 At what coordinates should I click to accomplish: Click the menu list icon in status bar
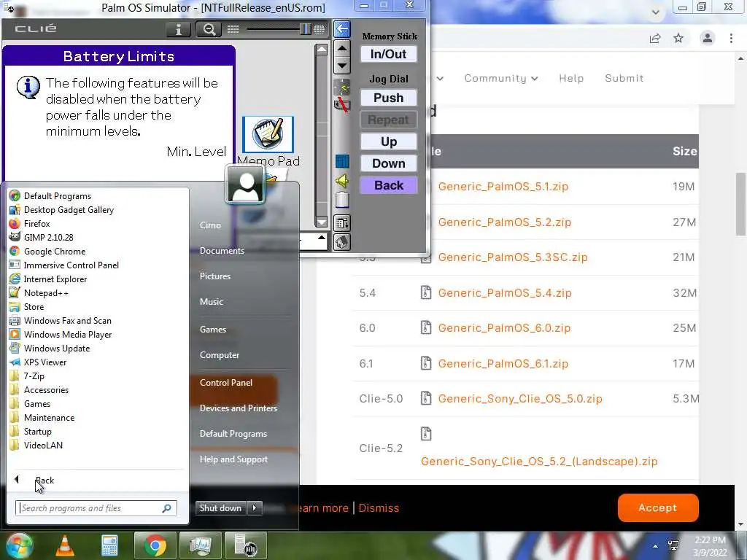tap(342, 223)
